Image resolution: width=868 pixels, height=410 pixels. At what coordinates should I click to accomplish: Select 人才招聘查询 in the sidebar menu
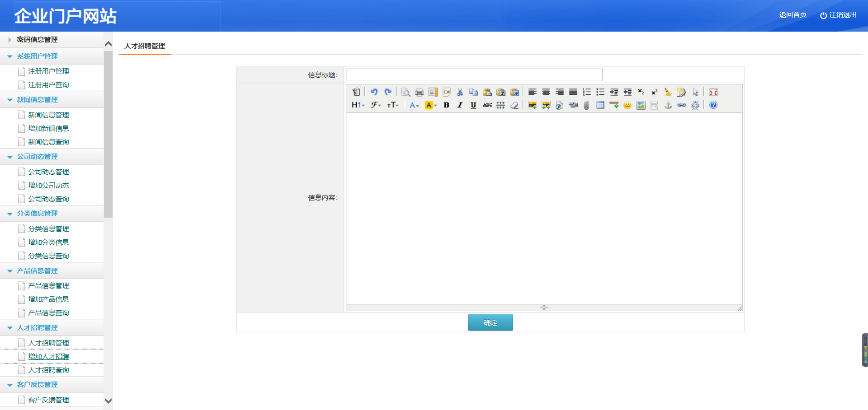[48, 370]
